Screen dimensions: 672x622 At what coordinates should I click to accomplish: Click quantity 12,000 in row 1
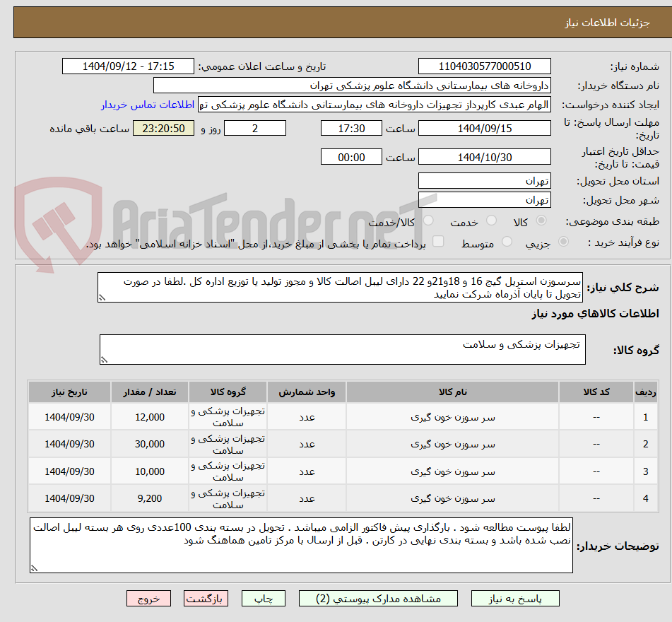coord(150,417)
